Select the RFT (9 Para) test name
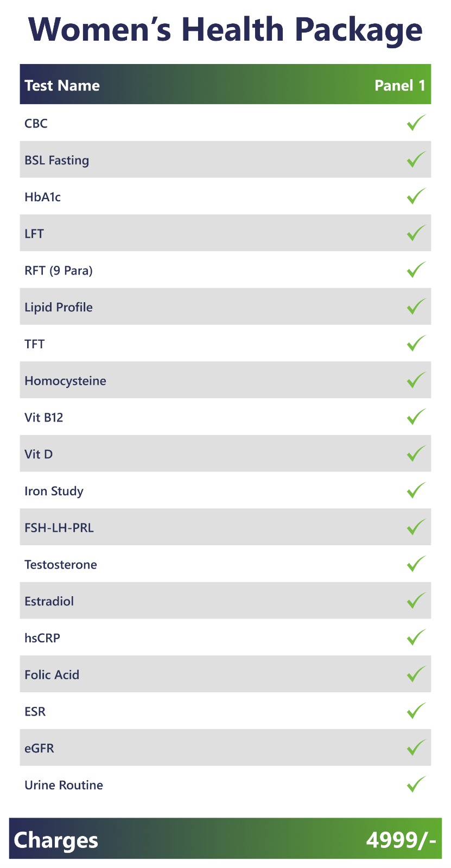Screen dimensions: 451x868 (x=59, y=271)
